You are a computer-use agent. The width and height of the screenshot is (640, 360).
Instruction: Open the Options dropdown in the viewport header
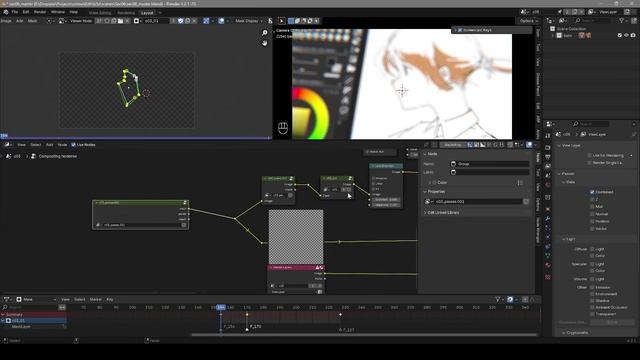tap(529, 21)
